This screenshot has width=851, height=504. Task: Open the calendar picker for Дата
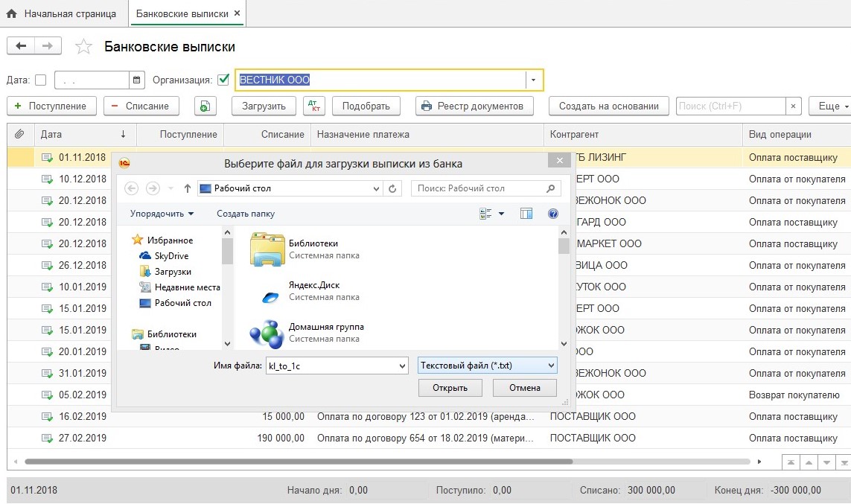136,80
